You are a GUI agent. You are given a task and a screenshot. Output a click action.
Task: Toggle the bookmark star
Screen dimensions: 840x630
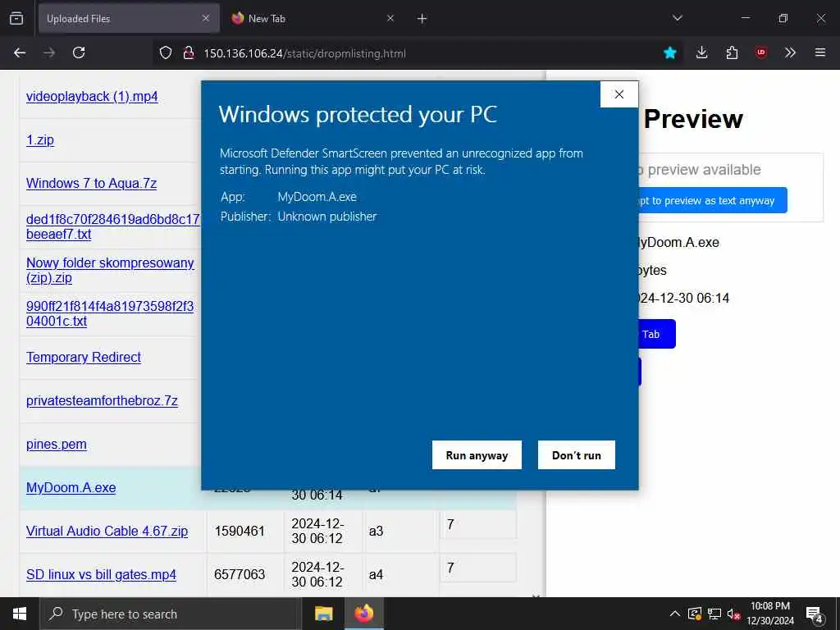click(x=669, y=52)
